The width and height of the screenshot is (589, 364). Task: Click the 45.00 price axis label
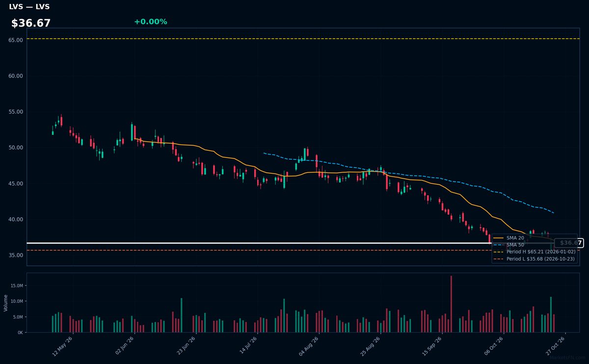coord(16,183)
